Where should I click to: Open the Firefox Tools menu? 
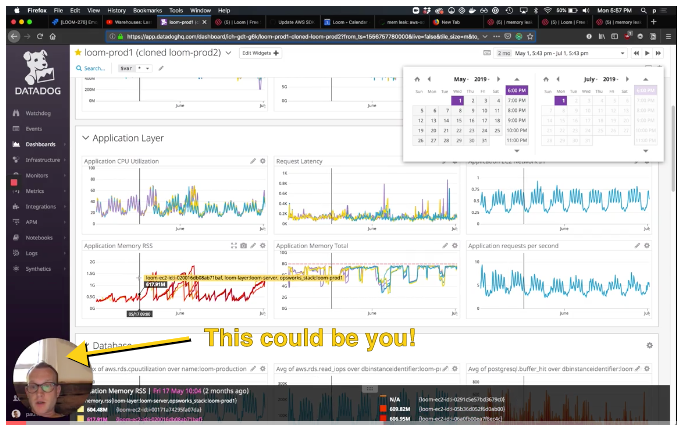click(x=176, y=10)
